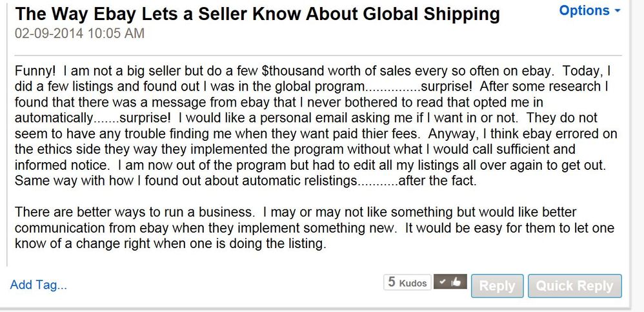Click the 'Same way with how' sentence
Screen dimensions: 644x312
246,181
